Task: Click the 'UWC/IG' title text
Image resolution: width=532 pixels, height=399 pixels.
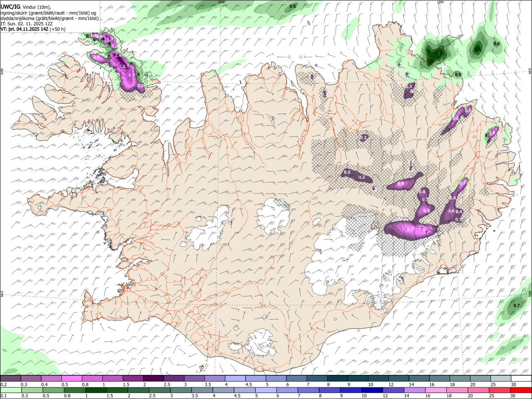Action: [x=10, y=7]
